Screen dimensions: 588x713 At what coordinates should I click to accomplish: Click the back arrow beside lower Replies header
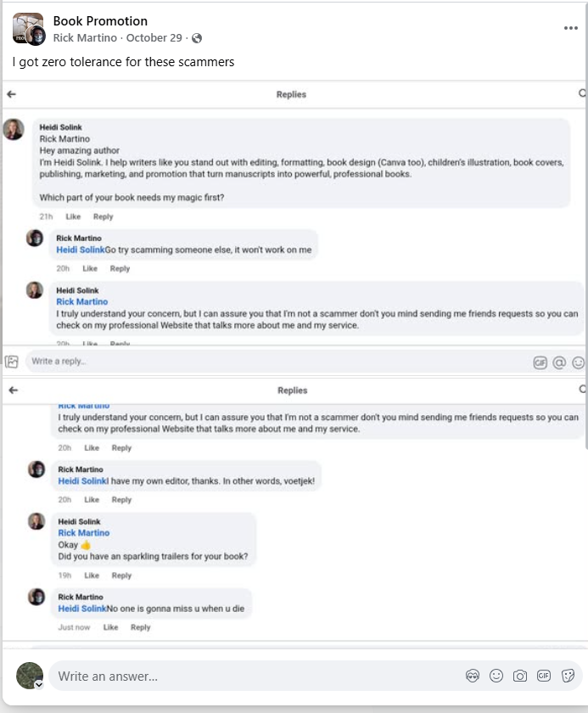pyautogui.click(x=11, y=390)
